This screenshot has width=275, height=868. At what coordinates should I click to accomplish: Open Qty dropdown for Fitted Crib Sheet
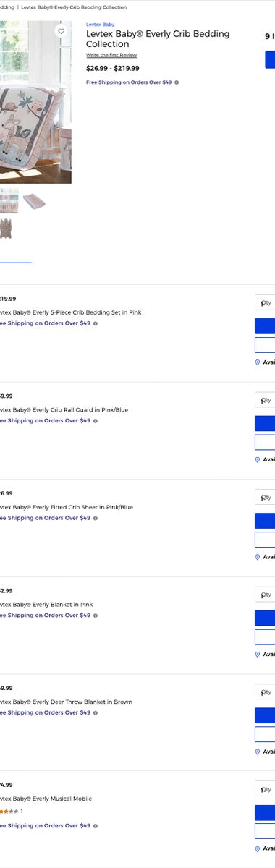point(265,498)
